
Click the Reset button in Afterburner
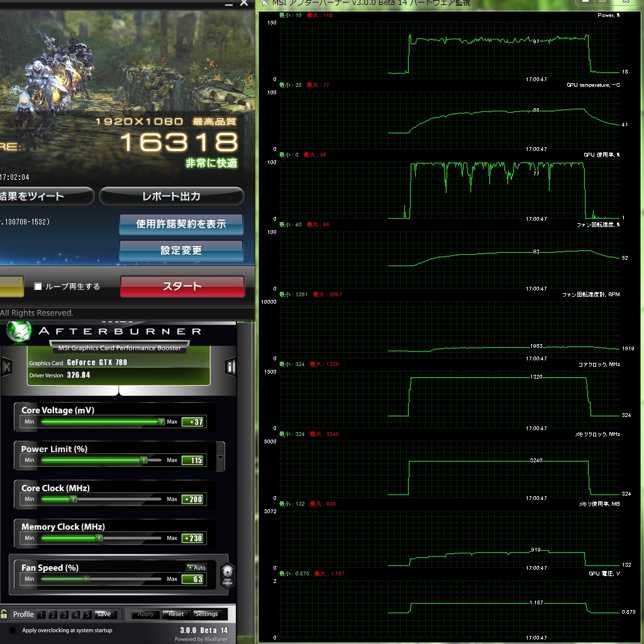176,614
